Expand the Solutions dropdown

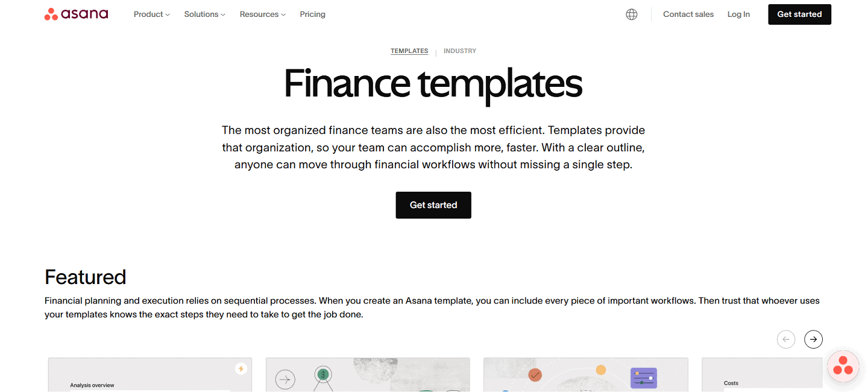point(204,14)
